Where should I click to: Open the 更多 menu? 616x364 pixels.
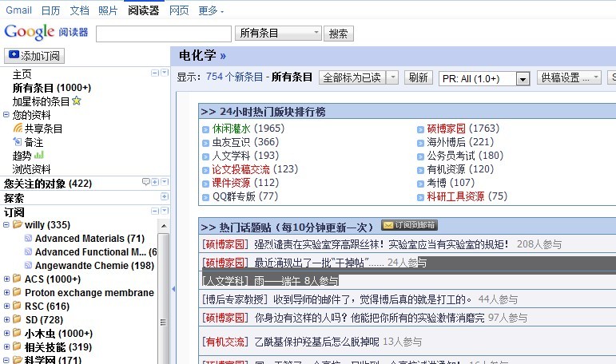[x=211, y=10]
